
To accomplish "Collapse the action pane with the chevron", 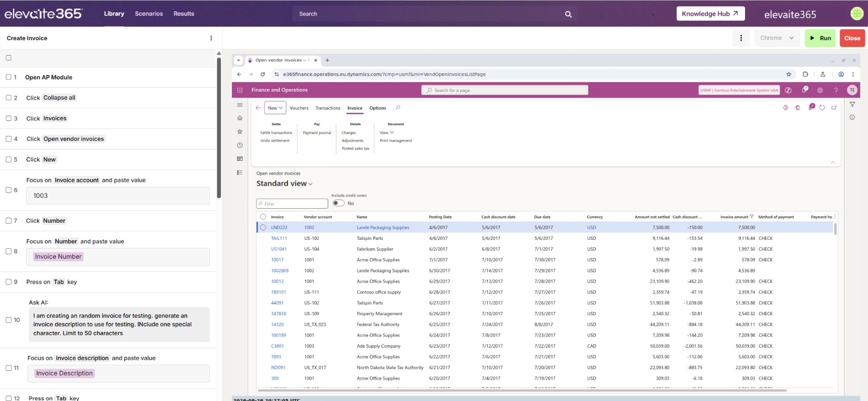I will coord(833,162).
